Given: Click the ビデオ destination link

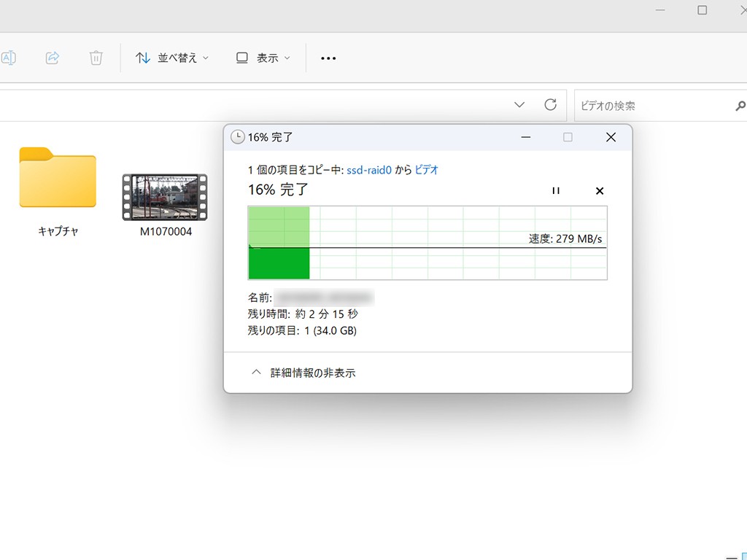Looking at the screenshot, I should coord(426,170).
